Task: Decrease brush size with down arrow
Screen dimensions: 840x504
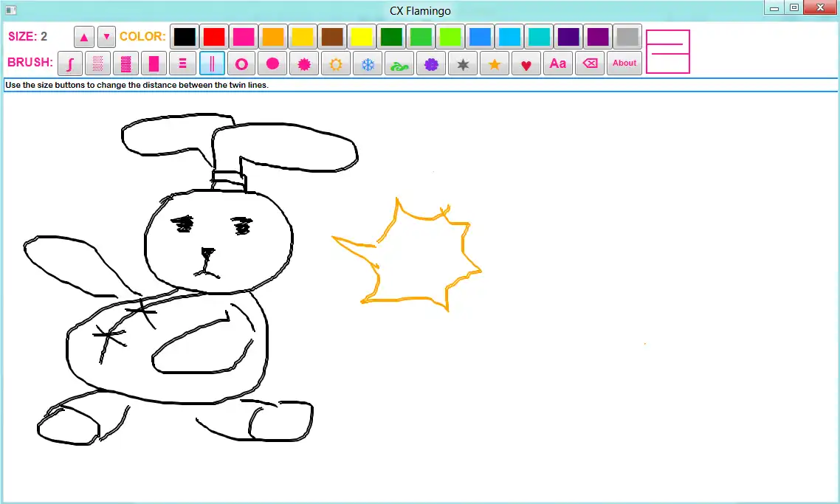Action: pyautogui.click(x=107, y=37)
